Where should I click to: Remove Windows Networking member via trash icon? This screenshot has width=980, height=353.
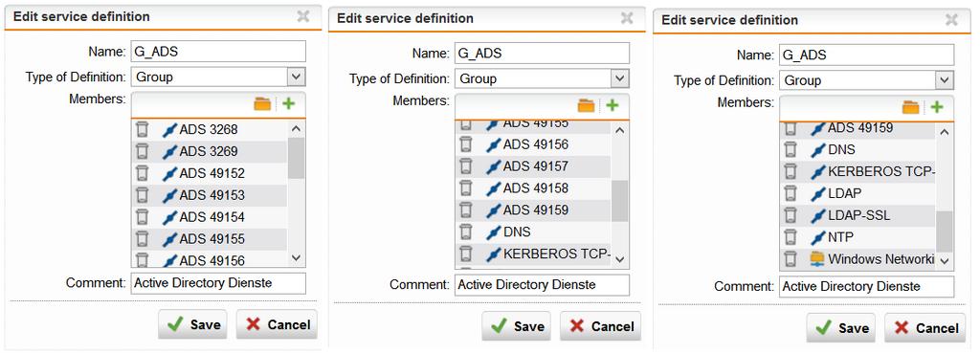(791, 258)
